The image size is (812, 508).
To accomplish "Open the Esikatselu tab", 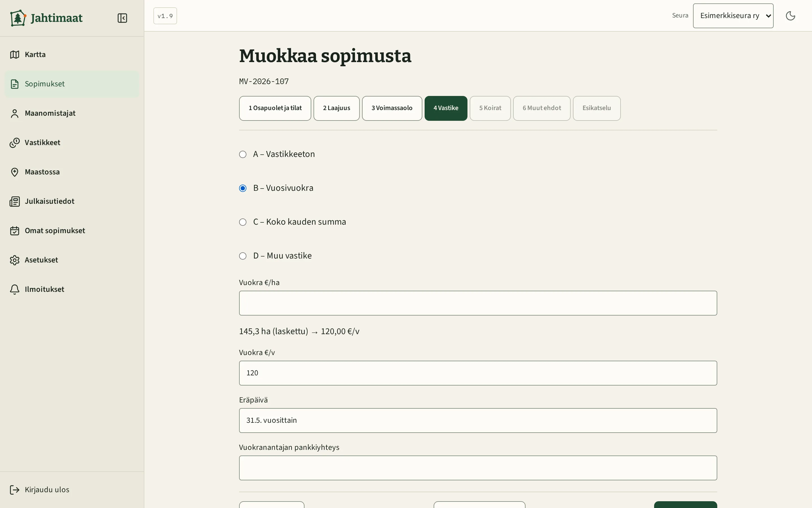I will (597, 108).
